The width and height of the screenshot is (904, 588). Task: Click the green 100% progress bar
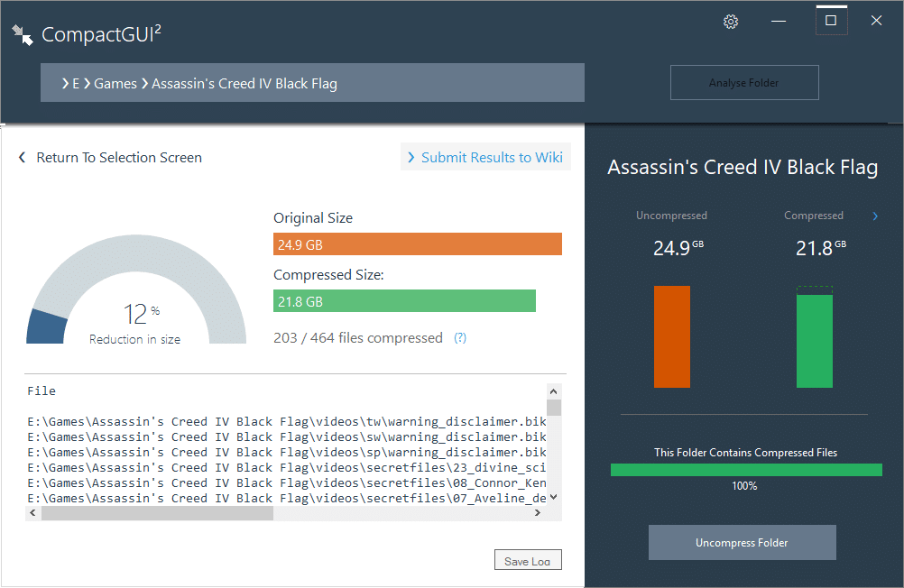[x=746, y=470]
